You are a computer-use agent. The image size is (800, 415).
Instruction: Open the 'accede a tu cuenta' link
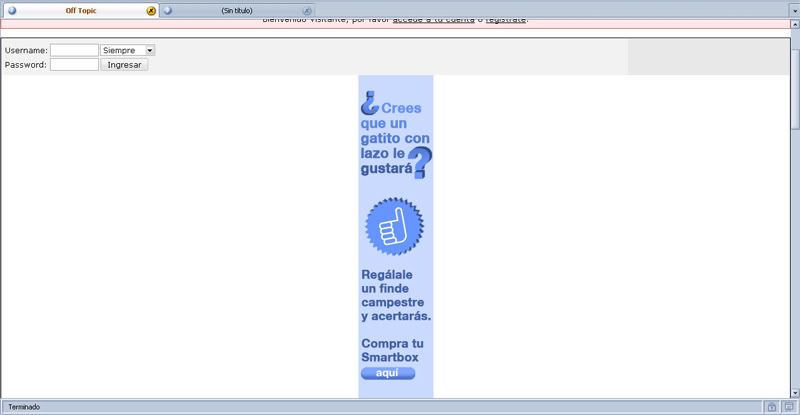pyautogui.click(x=433, y=20)
